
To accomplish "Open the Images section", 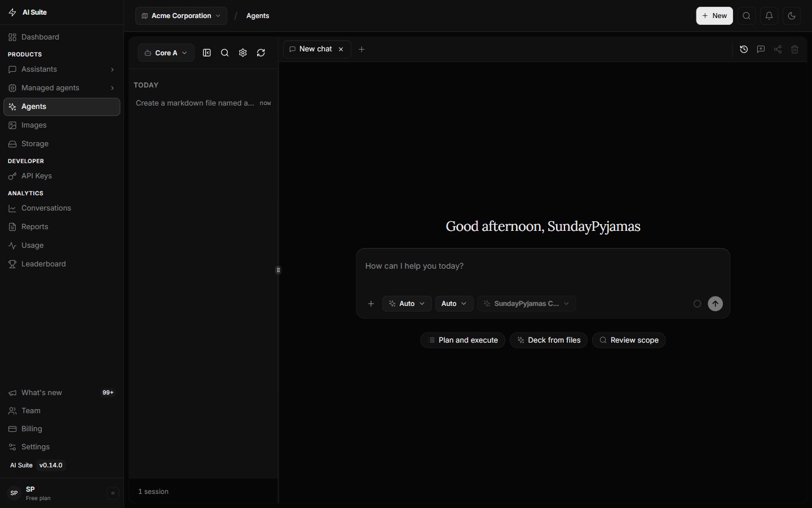I will tap(62, 125).
